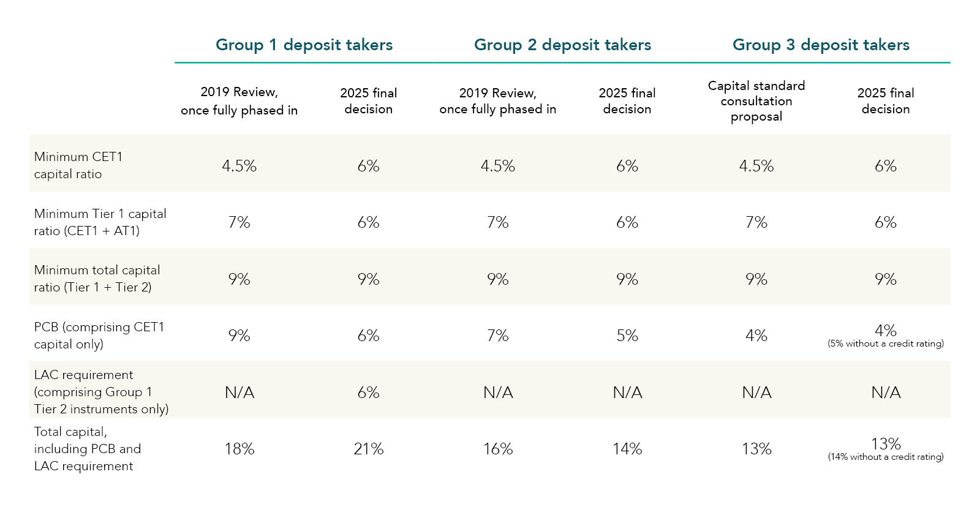Viewport: 980px width, 507px height.
Task: Click the Minimum Tier 1 capital ratio label
Action: [x=100, y=222]
